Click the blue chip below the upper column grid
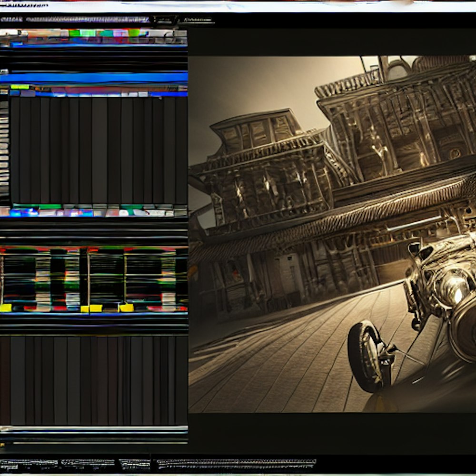The height and width of the screenshot is (476, 476). coord(16,213)
